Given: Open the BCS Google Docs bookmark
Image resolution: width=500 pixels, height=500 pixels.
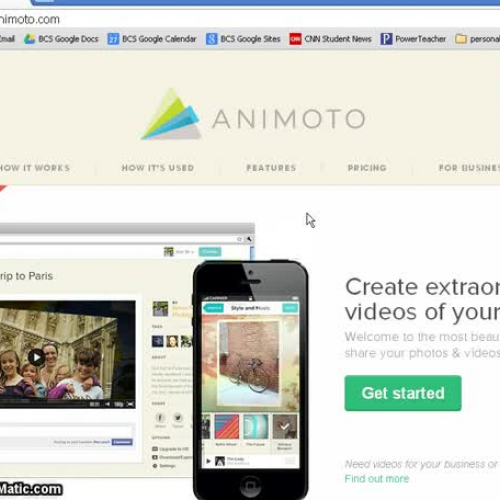Looking at the screenshot, I should click(x=61, y=39).
